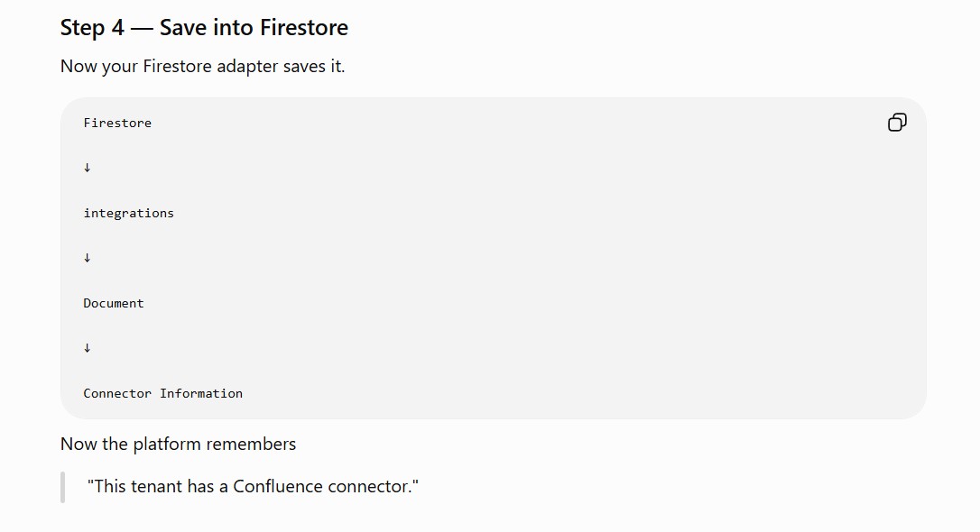Click the first down arrow below Firestore

point(87,168)
